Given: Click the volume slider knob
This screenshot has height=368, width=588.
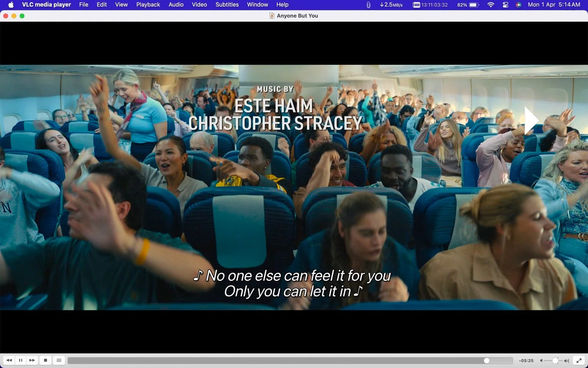Looking at the screenshot, I should 555,361.
